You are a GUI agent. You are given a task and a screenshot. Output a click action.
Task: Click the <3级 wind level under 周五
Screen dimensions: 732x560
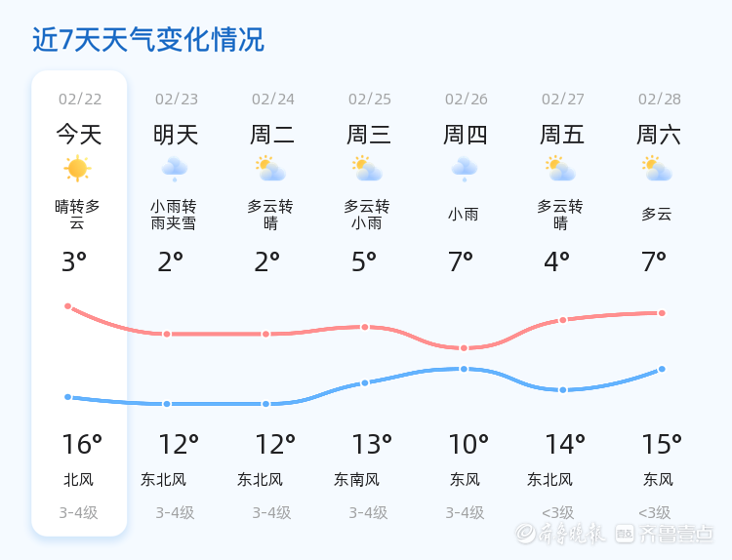pyautogui.click(x=557, y=512)
